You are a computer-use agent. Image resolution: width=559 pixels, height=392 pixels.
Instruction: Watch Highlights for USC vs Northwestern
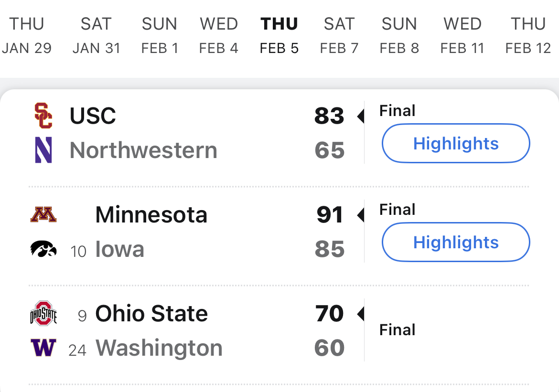[456, 144]
